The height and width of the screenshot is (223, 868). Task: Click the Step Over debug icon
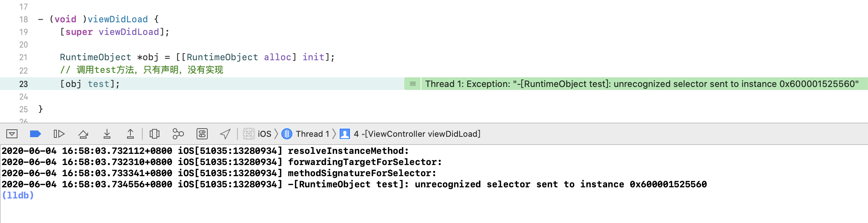[83, 134]
